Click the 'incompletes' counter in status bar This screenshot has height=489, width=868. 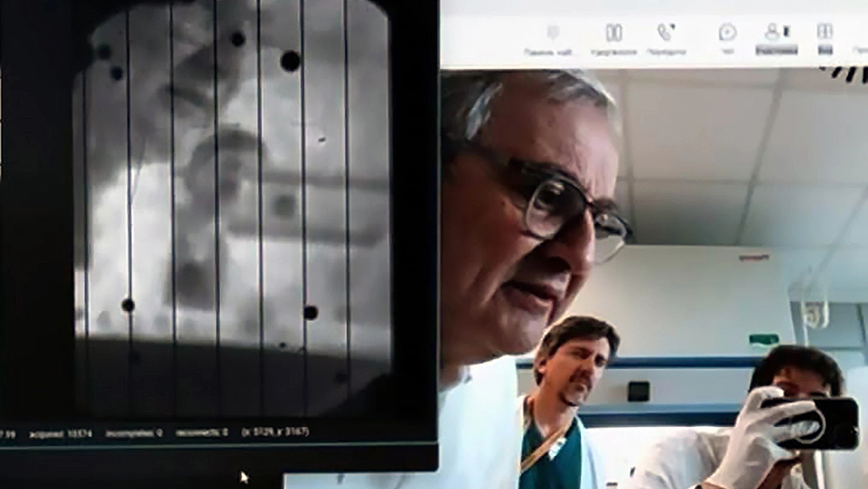[x=134, y=432]
